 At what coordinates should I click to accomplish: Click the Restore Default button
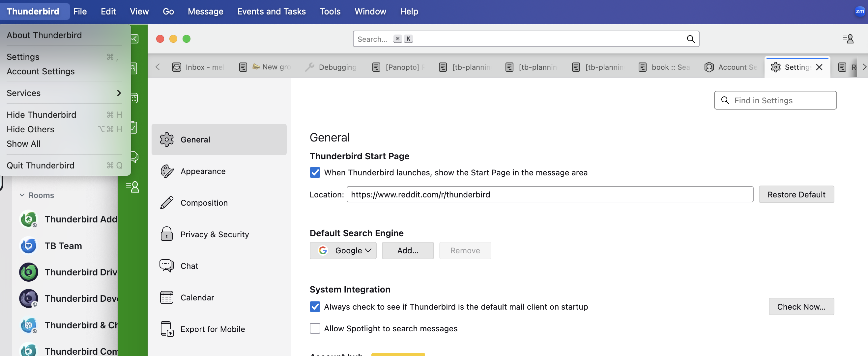click(x=796, y=194)
